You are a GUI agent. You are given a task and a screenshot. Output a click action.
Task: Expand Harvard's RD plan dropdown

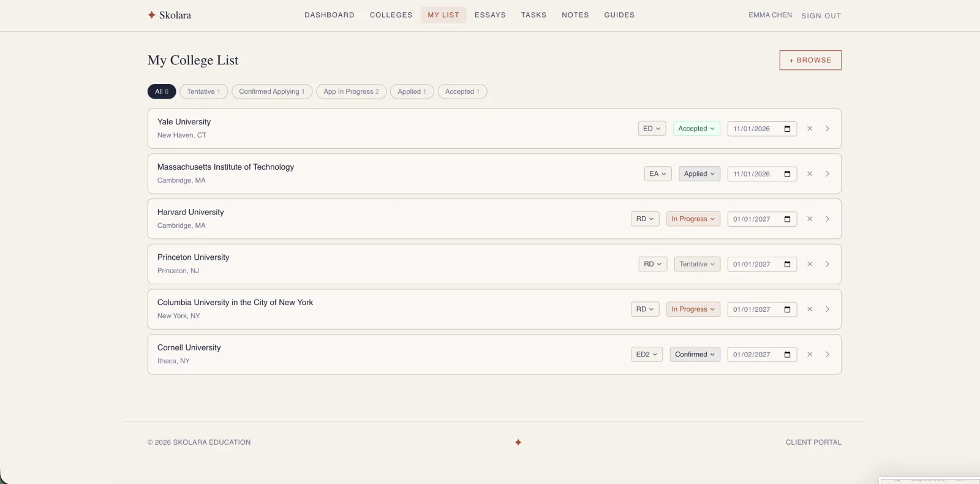[645, 219]
